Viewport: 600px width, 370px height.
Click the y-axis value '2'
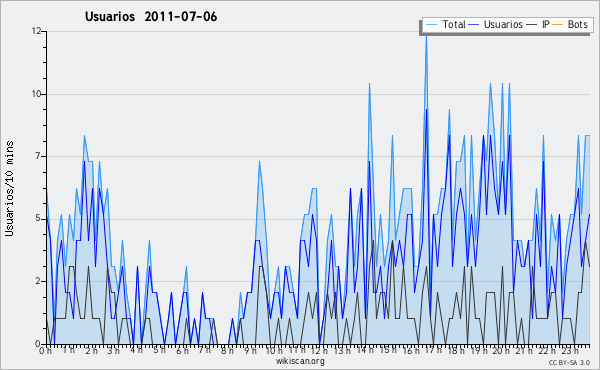(x=38, y=281)
